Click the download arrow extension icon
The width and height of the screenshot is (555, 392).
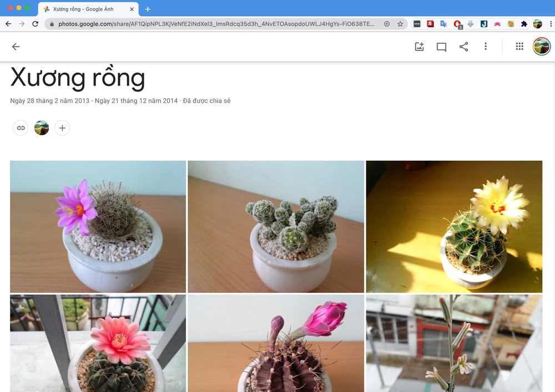[471, 24]
